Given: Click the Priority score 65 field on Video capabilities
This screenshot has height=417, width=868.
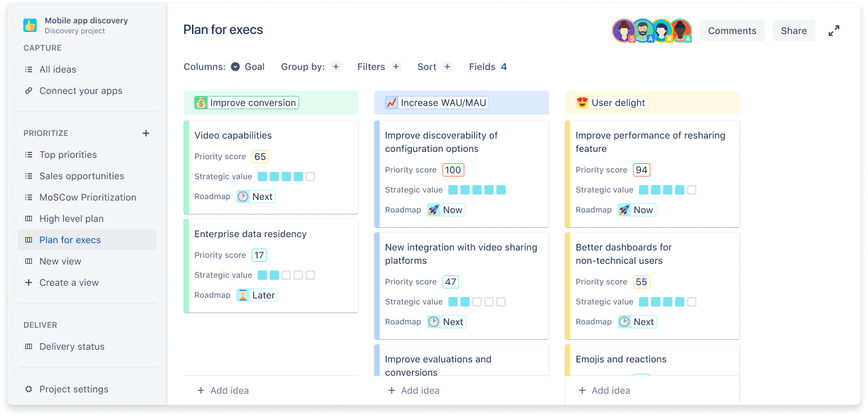Looking at the screenshot, I should (260, 156).
